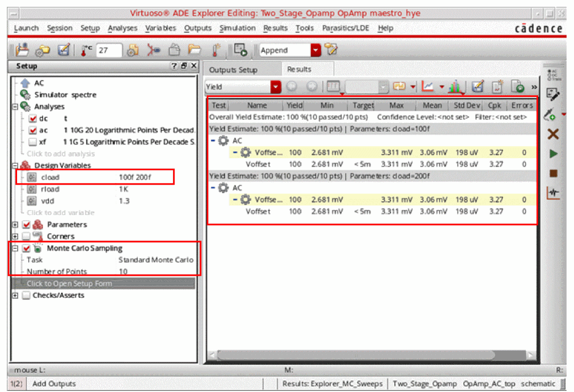Click the Cpk column header
Screen dimensions: 574x392
click(495, 105)
